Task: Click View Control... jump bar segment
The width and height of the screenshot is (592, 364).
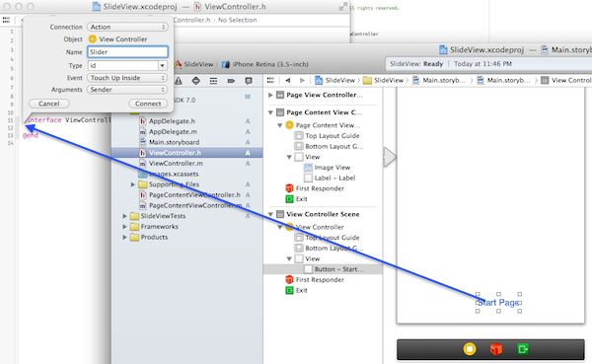Action: coord(566,80)
